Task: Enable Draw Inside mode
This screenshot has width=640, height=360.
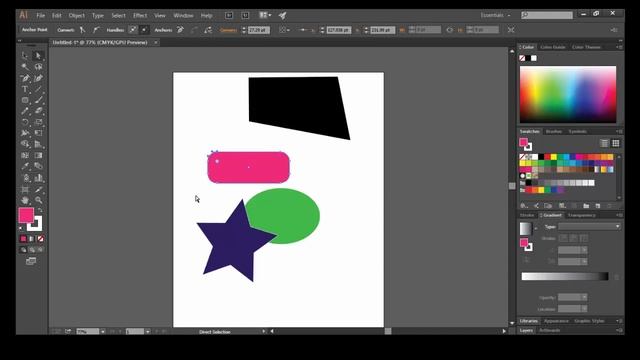Action: tap(40, 250)
